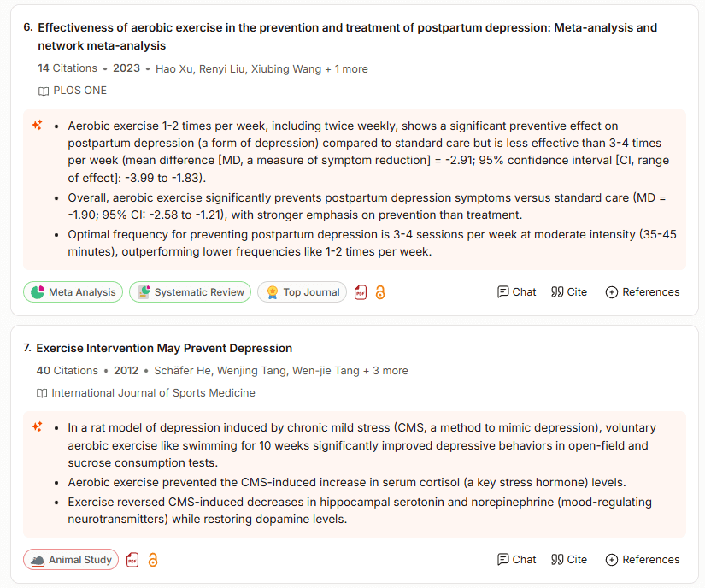Select the Systematic Review tag

[x=191, y=292]
